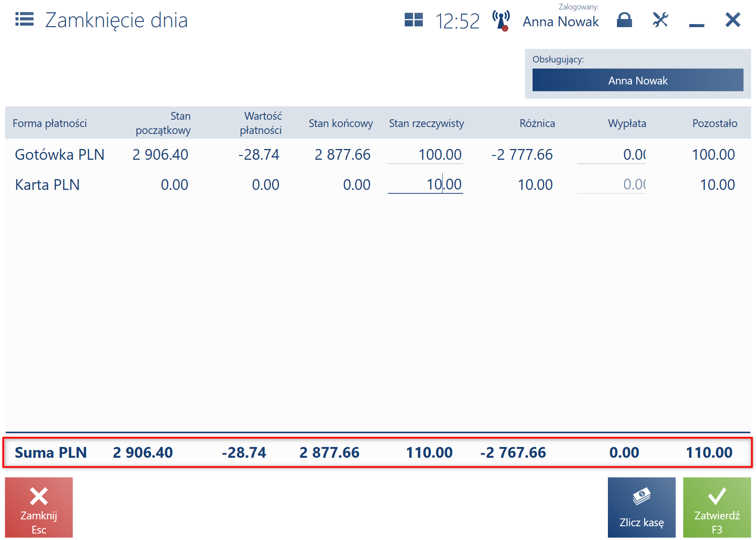The height and width of the screenshot is (540, 756).
Task: Click the Różnica column header
Action: click(x=537, y=124)
